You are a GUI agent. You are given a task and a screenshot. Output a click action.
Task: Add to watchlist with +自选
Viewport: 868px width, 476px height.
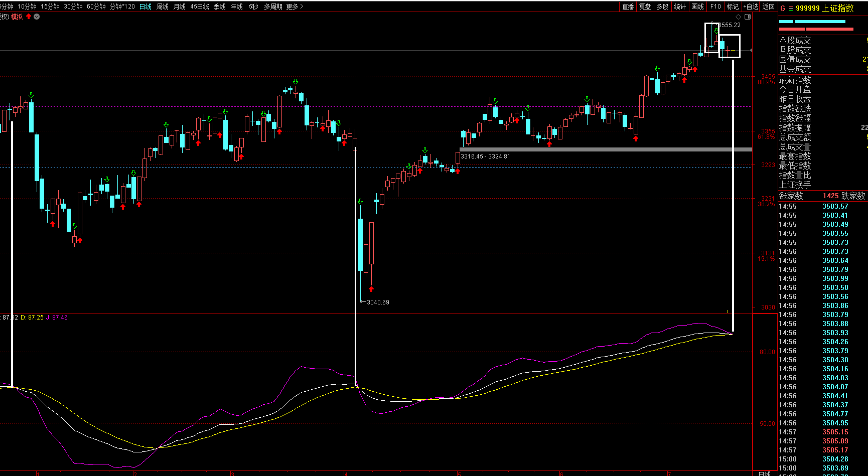(751, 7)
